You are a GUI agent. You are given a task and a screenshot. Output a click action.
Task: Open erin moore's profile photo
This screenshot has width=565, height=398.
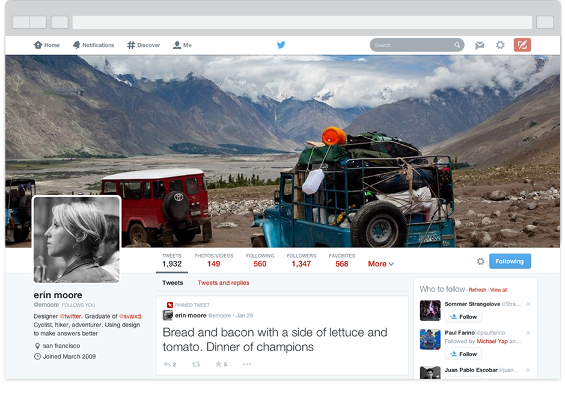tap(76, 240)
